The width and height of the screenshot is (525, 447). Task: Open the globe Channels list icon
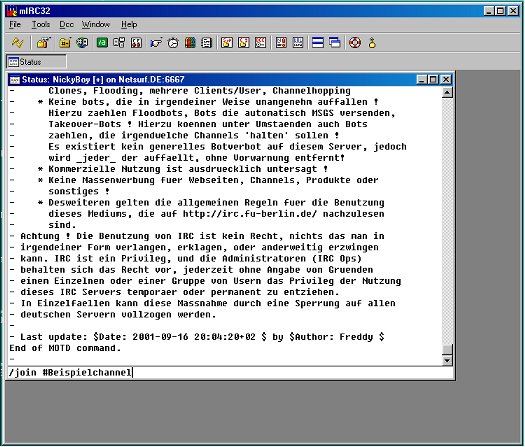pyautogui.click(x=82, y=43)
